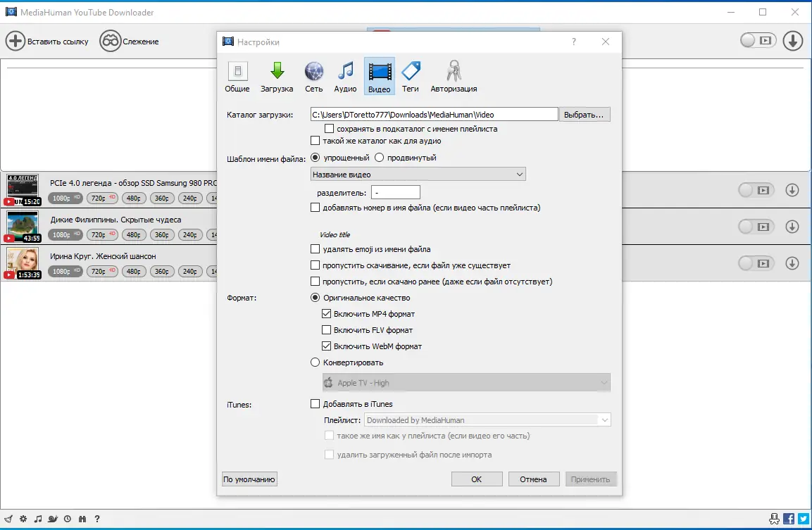Click the status bar binoculars icon

coord(82,519)
